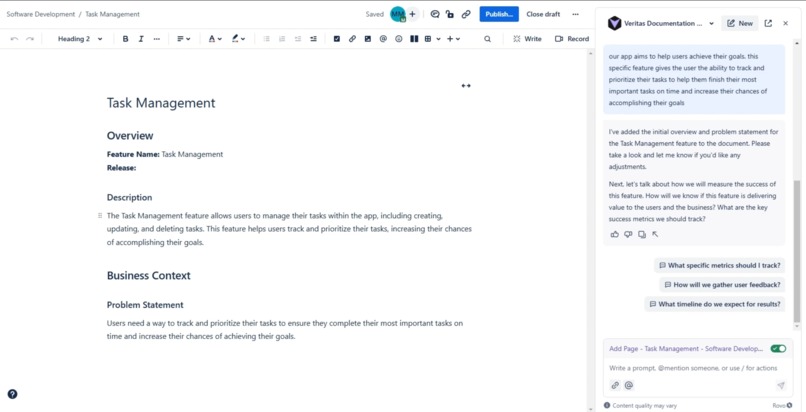Select 'What specific metrics should I track?' suggestion
Screen dimensions: 806x412
point(720,266)
